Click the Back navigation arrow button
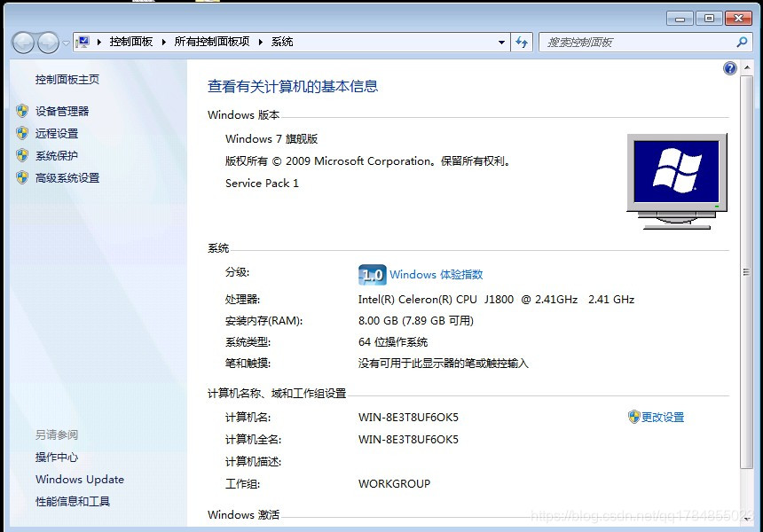This screenshot has height=532, width=763. pos(23,43)
